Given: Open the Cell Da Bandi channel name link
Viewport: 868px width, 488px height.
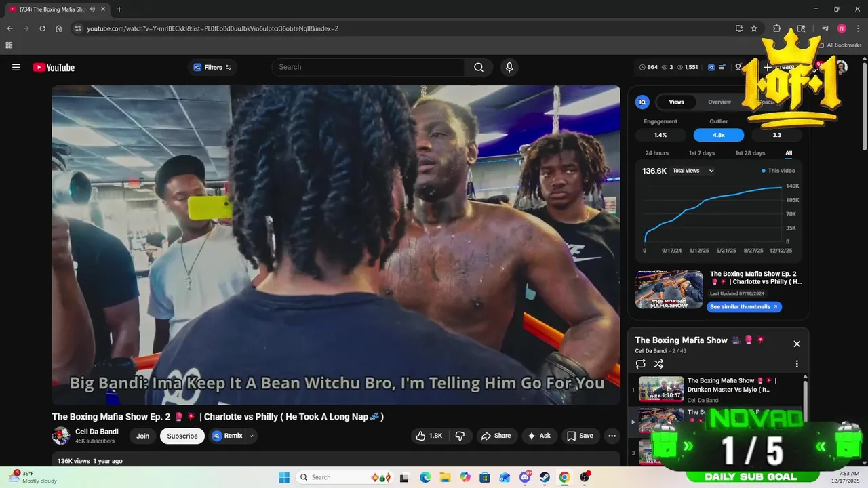Looking at the screenshot, I should (x=97, y=432).
